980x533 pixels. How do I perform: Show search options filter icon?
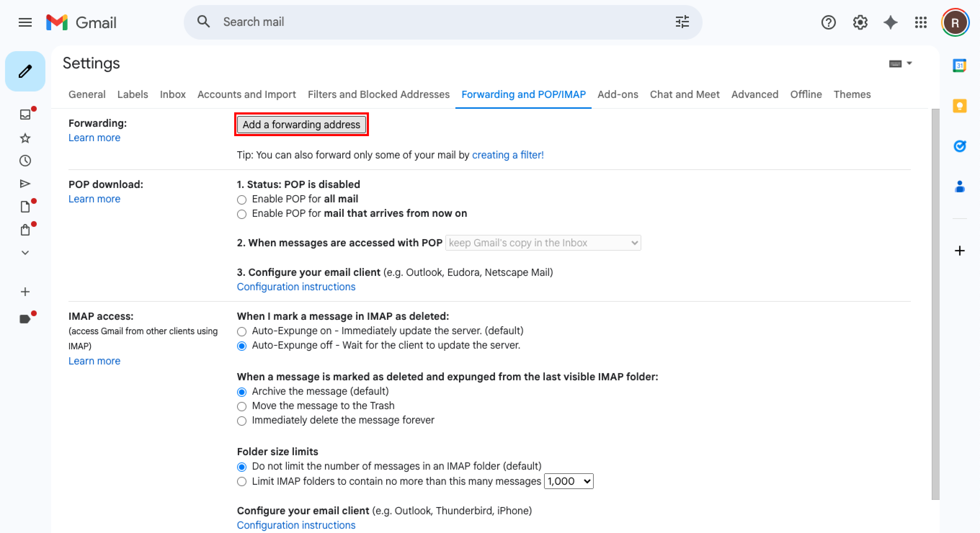point(682,22)
